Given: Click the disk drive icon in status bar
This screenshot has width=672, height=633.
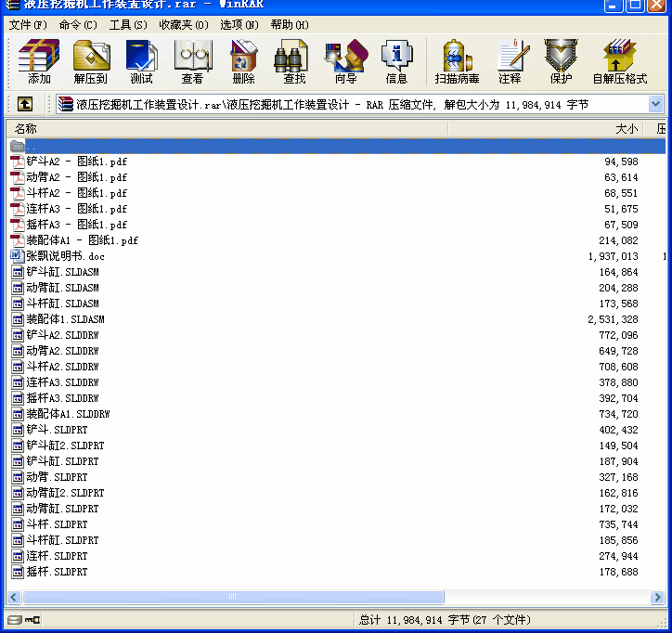Looking at the screenshot, I should (x=15, y=620).
